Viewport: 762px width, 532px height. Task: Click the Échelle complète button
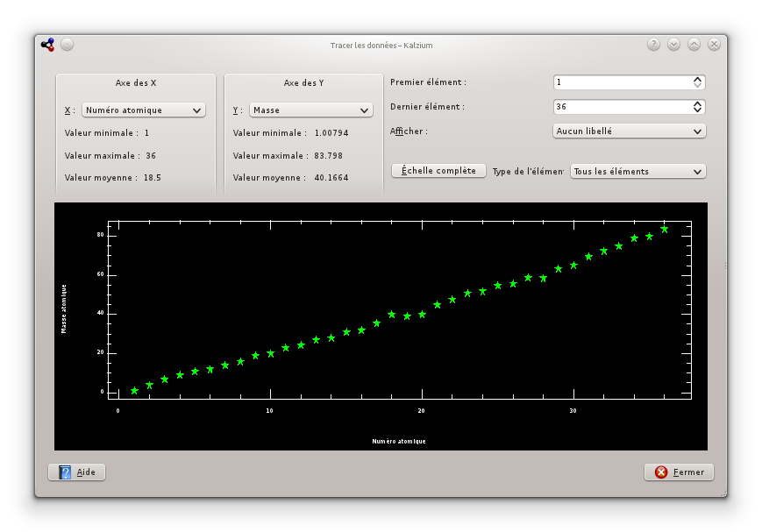point(438,171)
